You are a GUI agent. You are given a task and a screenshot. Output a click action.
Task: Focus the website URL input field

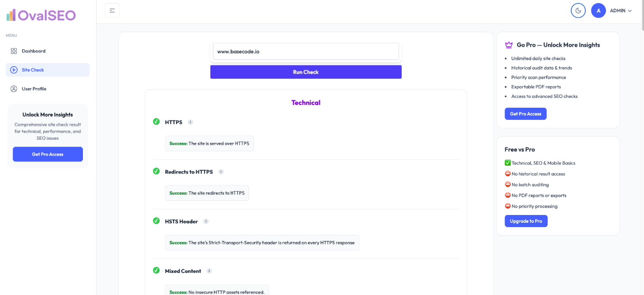[306, 51]
